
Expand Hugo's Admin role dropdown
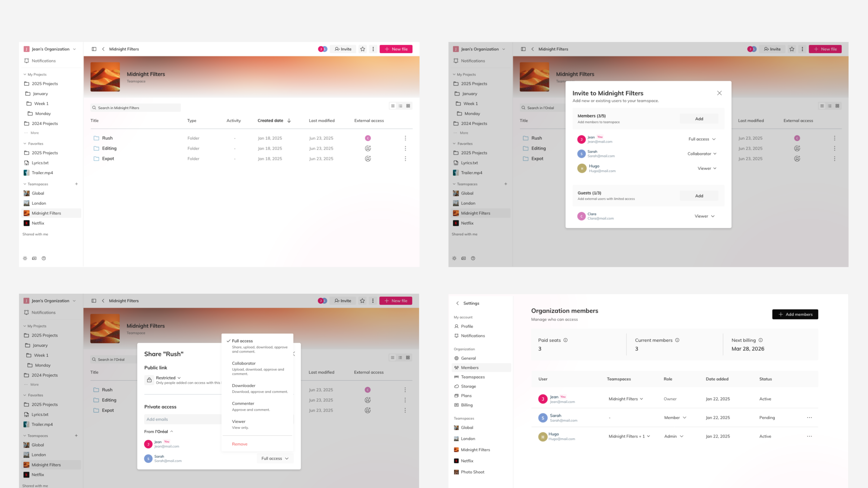pos(674,436)
